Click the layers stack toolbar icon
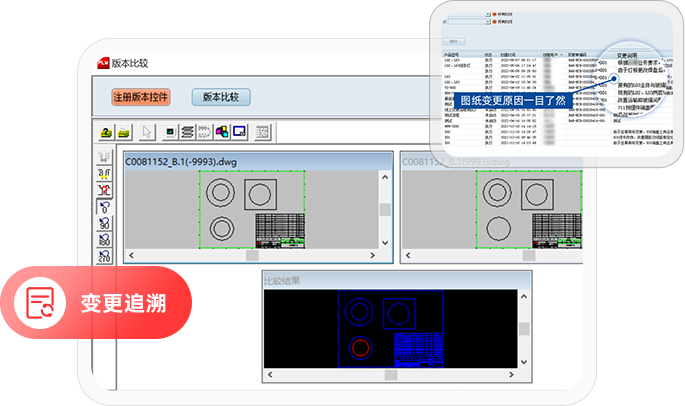The image size is (685, 406). click(187, 132)
